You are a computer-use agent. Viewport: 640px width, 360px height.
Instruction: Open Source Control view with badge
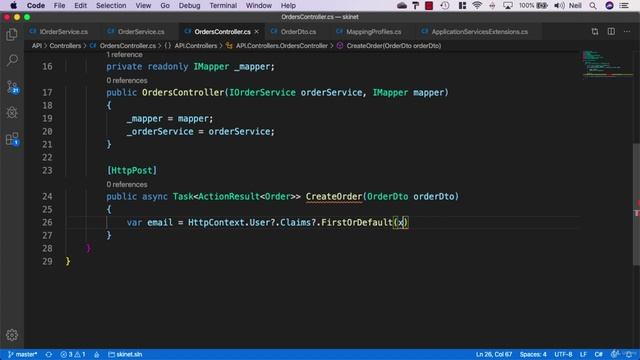(x=12, y=87)
